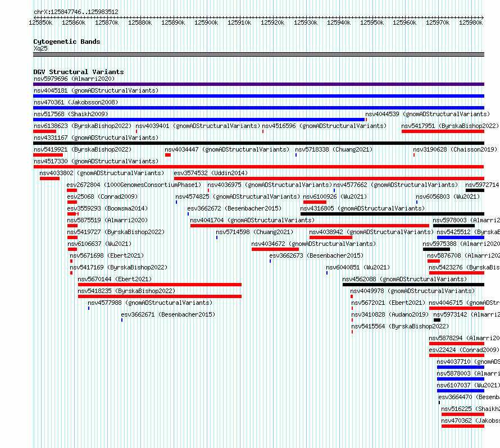The image size is (500, 448).
Task: Click nsv3190628 (Chaisson2019) label
Action: [x=455, y=149]
